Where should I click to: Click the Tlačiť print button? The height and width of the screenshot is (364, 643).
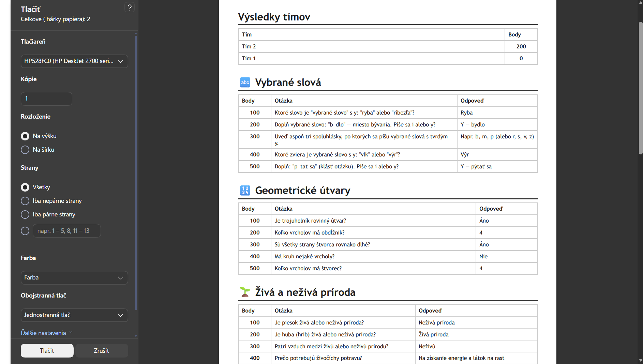click(47, 351)
